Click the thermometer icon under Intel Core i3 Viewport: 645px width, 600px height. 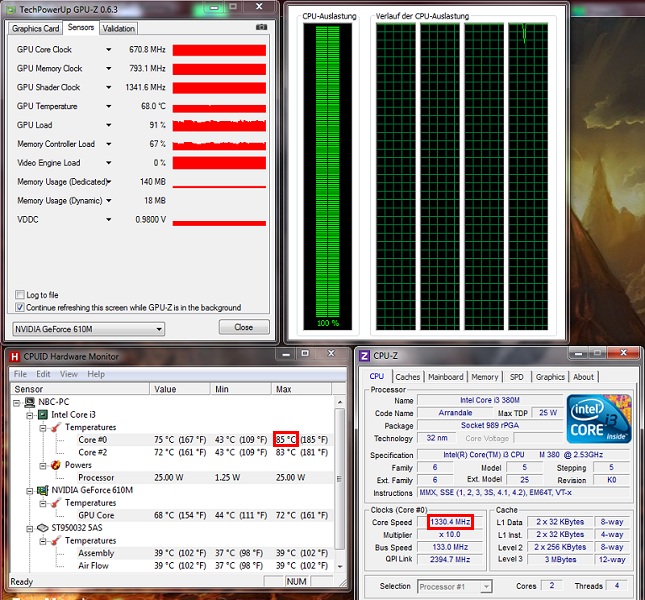pos(56,427)
